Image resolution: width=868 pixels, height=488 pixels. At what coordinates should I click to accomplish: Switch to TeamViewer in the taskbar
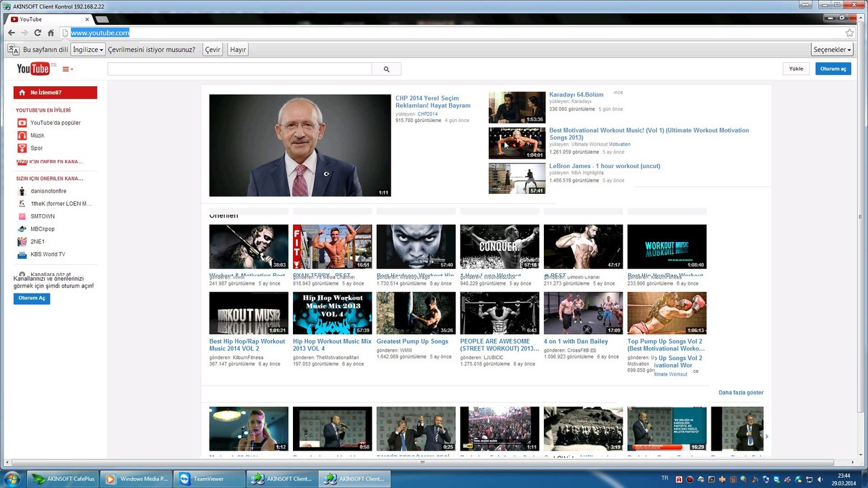(208, 479)
